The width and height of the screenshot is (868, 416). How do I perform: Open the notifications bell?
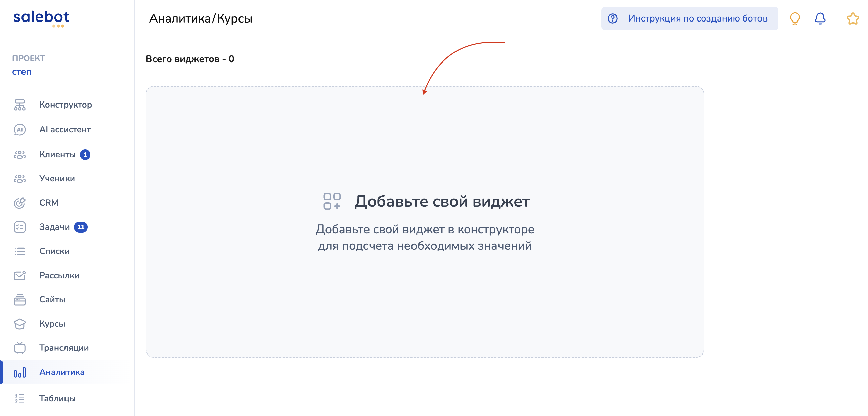(820, 18)
